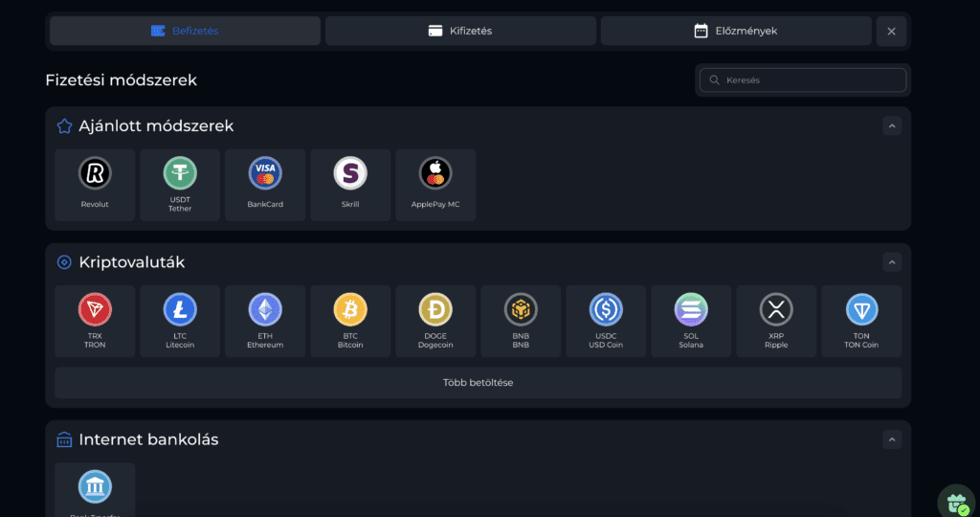The image size is (980, 517).
Task: Pick DOGE Dogecoin cryptocurrency
Action: (435, 322)
